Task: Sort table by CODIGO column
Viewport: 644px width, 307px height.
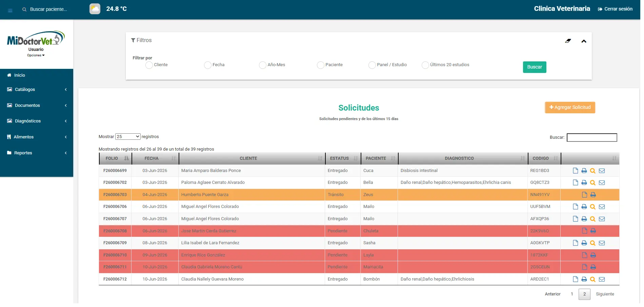Action: point(544,158)
